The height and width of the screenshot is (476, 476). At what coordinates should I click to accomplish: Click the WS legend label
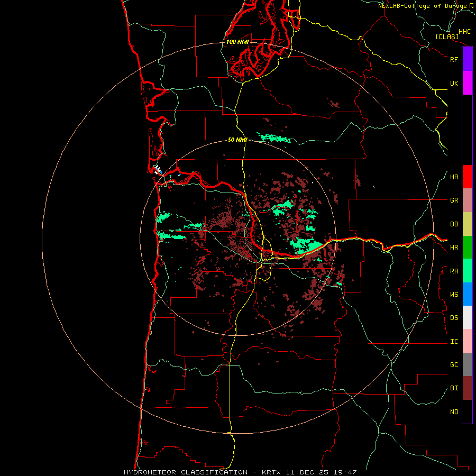point(454,295)
